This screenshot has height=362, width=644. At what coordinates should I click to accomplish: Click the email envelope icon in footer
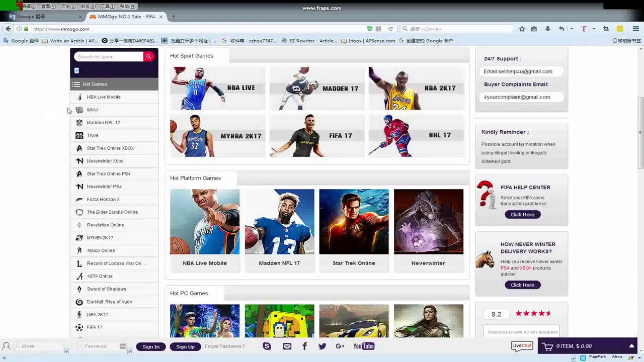click(287, 346)
